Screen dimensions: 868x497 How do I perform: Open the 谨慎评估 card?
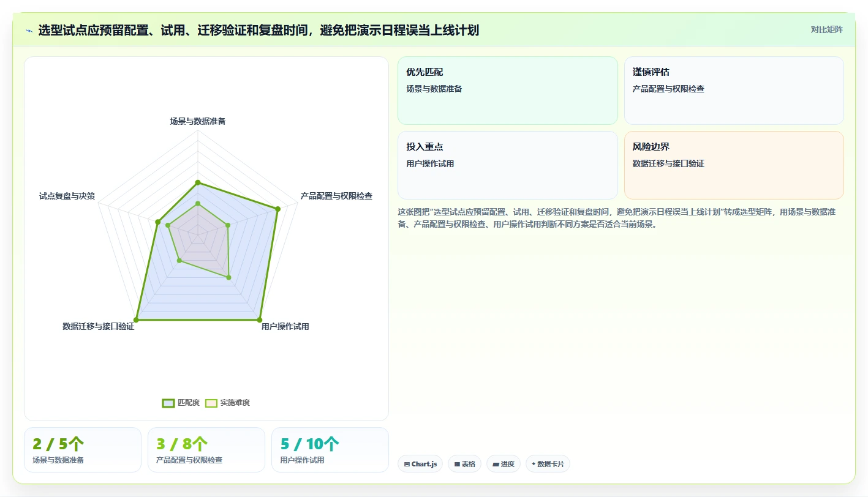pos(734,91)
